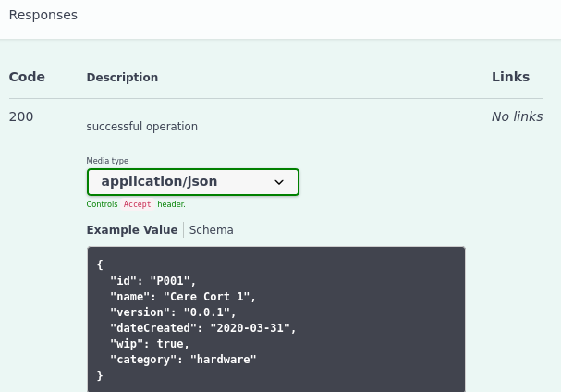This screenshot has height=392, width=561.
Task: Click the chevron arrow beside application/json
Action: (x=279, y=182)
